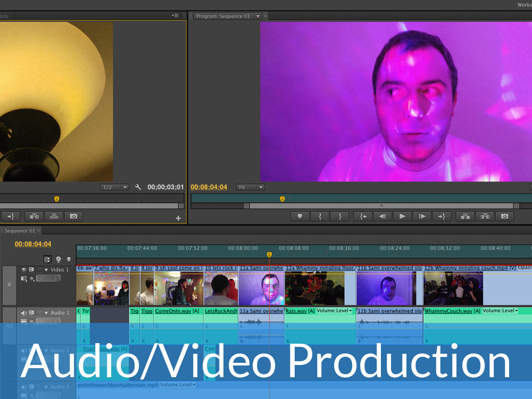
Task: Set display style on Video 1 track
Action: point(24,279)
